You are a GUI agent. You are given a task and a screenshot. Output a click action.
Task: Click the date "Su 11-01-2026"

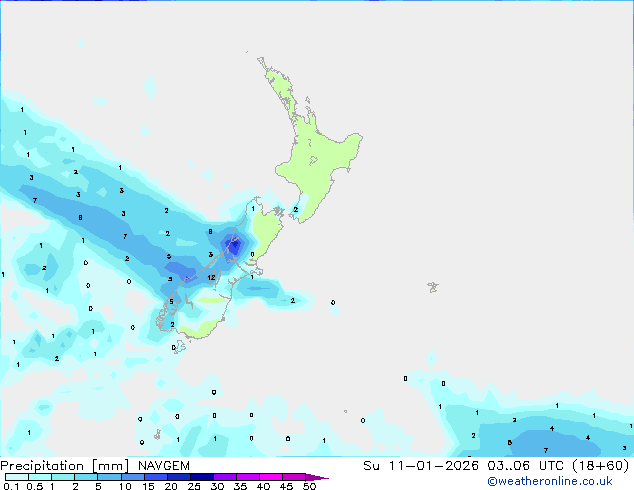(421, 466)
